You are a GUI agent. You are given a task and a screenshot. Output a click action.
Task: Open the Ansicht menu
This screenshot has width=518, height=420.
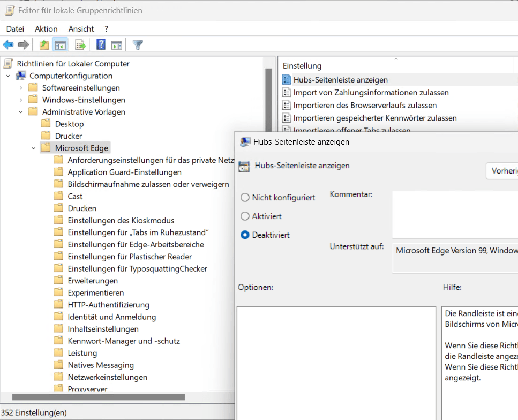pyautogui.click(x=81, y=29)
